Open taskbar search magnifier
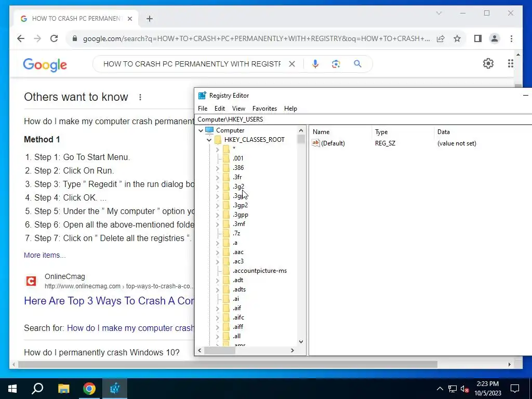Image resolution: width=532 pixels, height=399 pixels. tap(37, 389)
